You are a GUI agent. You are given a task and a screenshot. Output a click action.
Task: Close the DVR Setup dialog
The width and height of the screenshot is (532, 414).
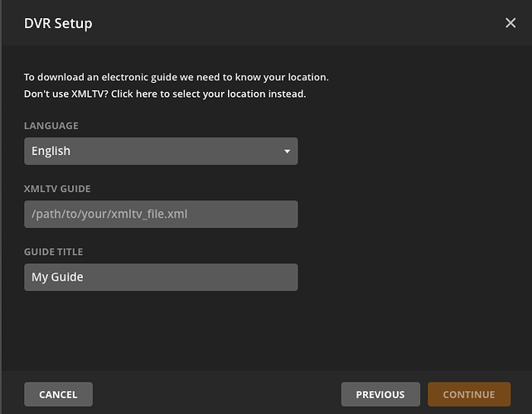[510, 23]
